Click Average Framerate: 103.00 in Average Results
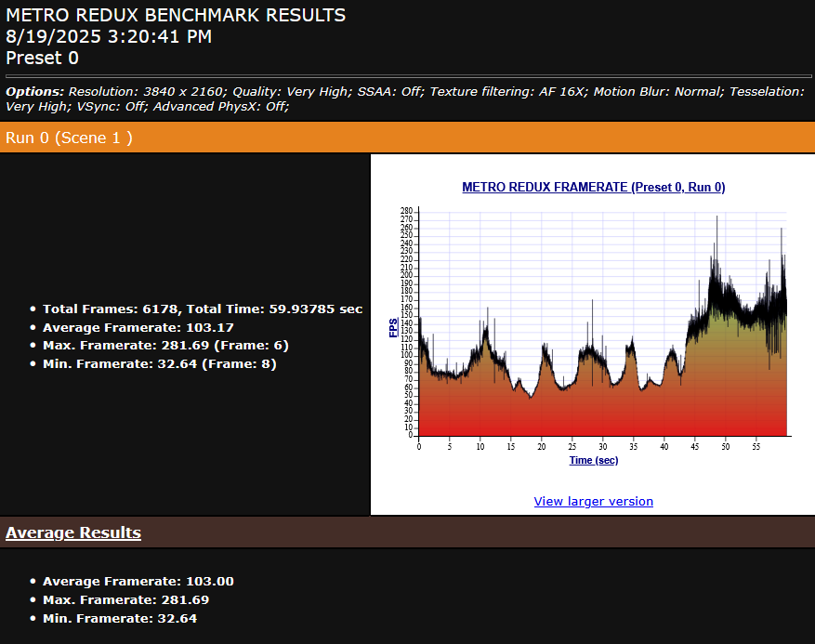815x644 pixels. (138, 581)
